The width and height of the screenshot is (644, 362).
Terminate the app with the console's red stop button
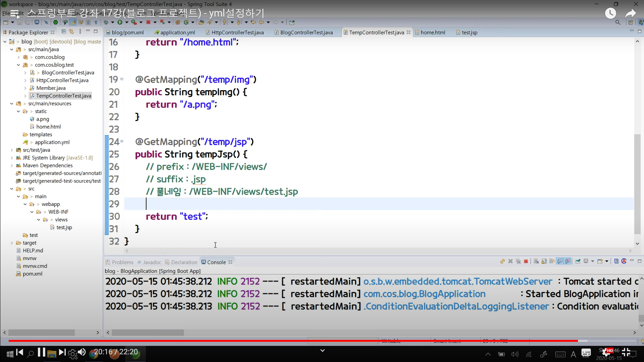(526, 261)
